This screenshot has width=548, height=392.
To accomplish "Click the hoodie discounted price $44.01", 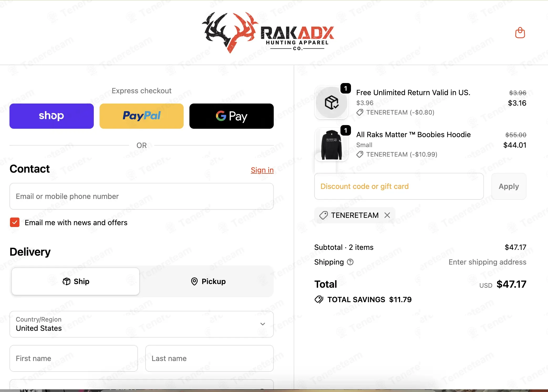I will tap(515, 145).
